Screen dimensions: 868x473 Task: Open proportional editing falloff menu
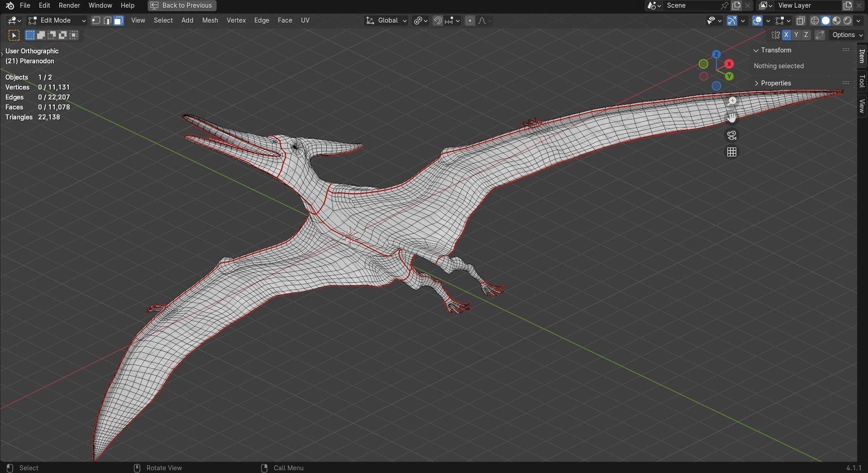(x=484, y=20)
